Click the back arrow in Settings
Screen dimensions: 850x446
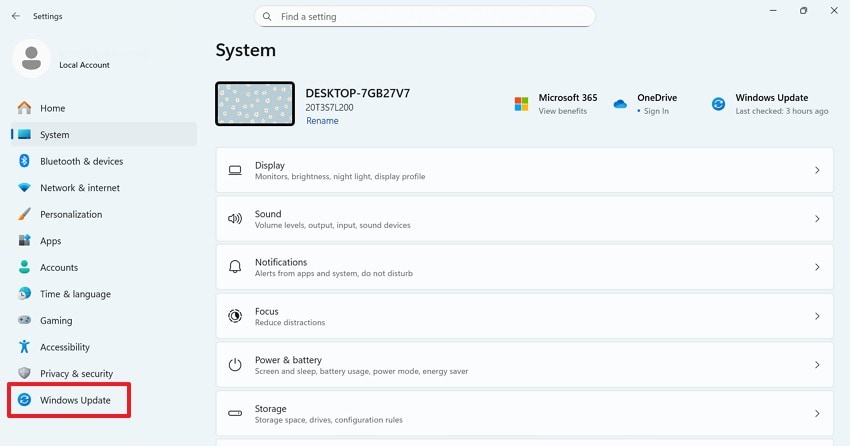pos(16,16)
